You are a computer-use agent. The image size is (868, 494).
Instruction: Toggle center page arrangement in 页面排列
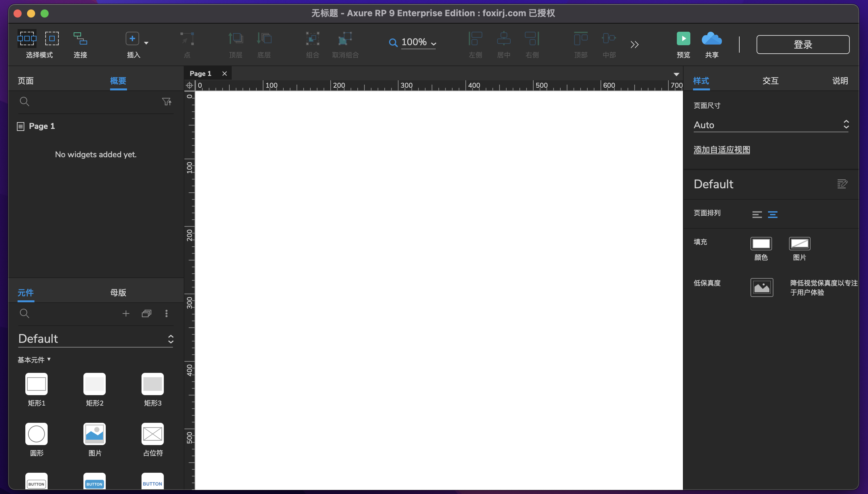tap(773, 214)
